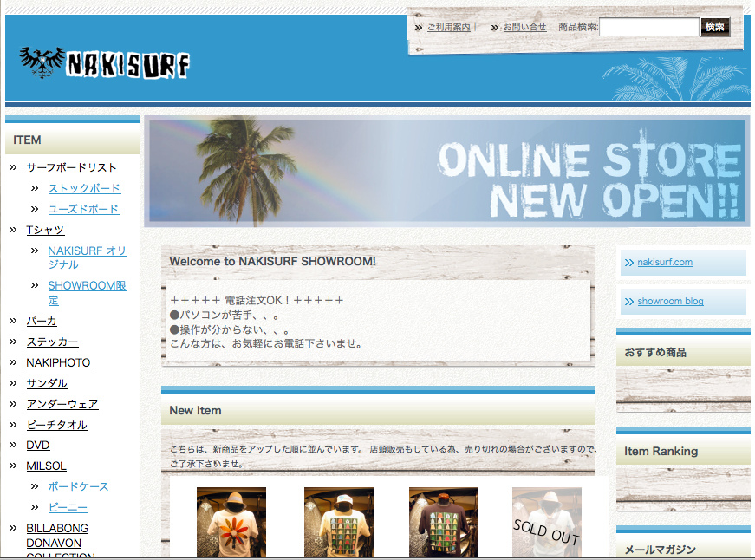Viewport: 755px width, 560px height.
Task: Open NAKISURF オリジナル subcategory
Action: click(x=88, y=257)
